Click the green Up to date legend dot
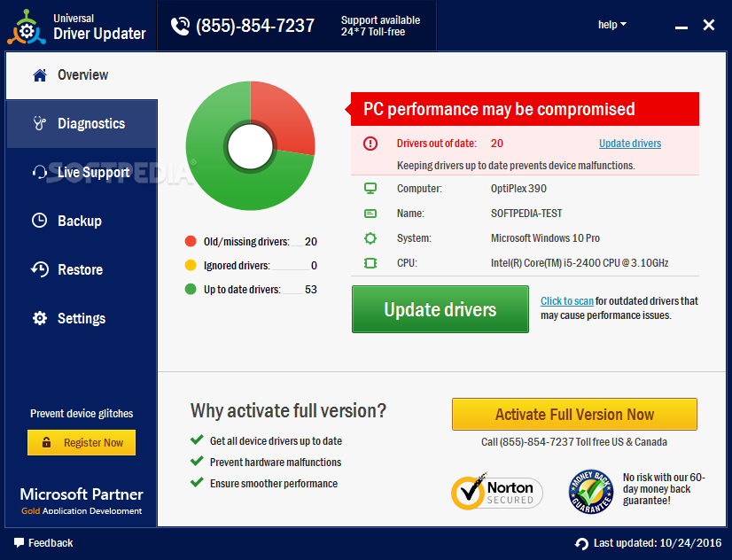This screenshot has width=732, height=560. coord(191,289)
